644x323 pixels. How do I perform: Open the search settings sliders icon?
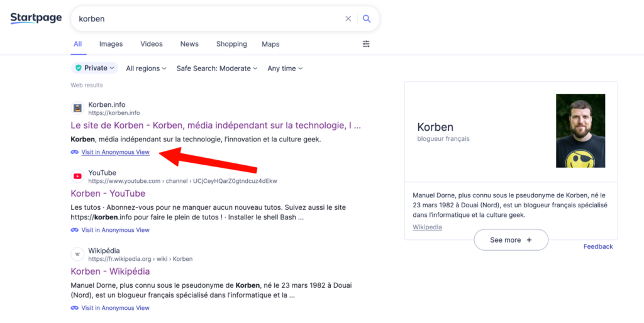366,44
